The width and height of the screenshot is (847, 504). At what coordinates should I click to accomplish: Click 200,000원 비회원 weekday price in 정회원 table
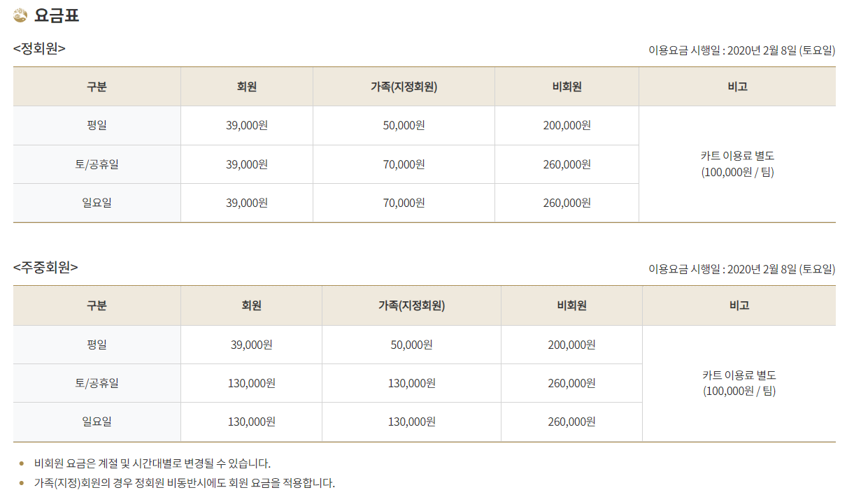[x=567, y=125]
